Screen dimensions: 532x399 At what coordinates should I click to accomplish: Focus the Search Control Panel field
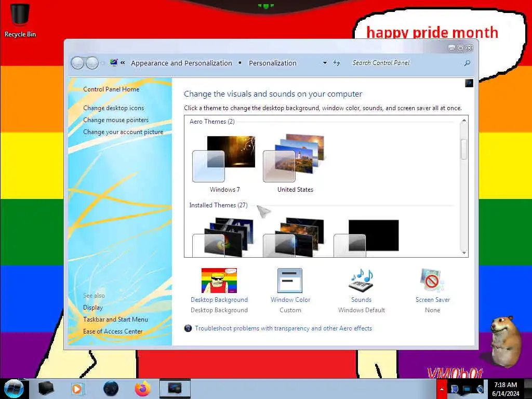(405, 63)
